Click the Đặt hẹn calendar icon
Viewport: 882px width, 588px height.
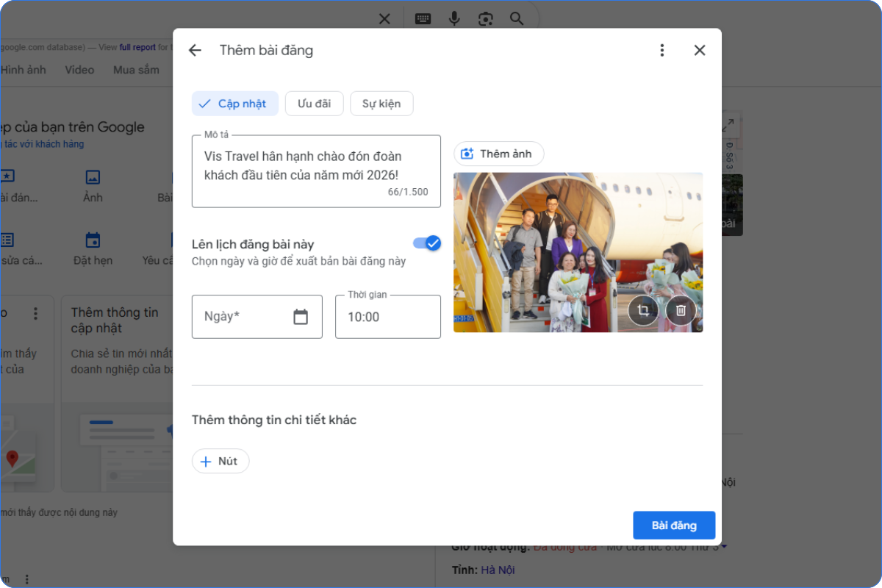(x=93, y=240)
